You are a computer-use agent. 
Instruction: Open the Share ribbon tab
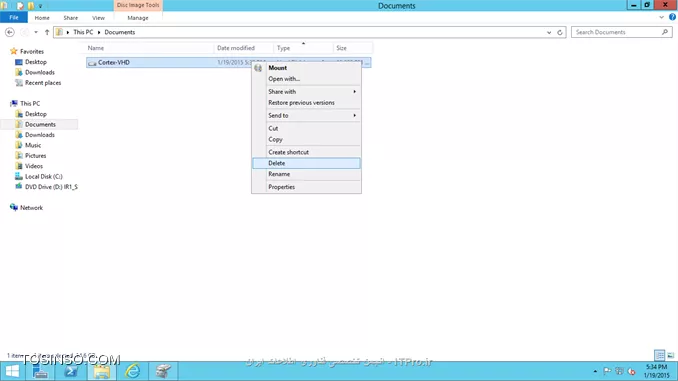tap(70, 18)
